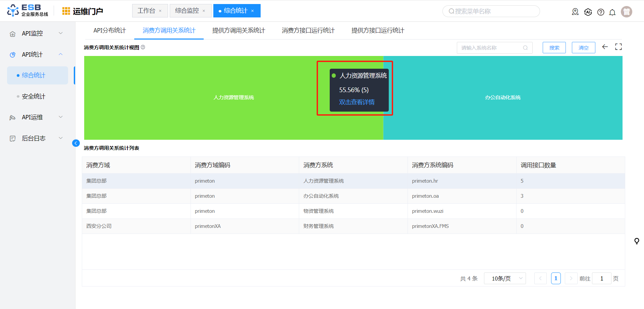Open the help question mark icon
The width and height of the screenshot is (644, 309).
tap(601, 12)
